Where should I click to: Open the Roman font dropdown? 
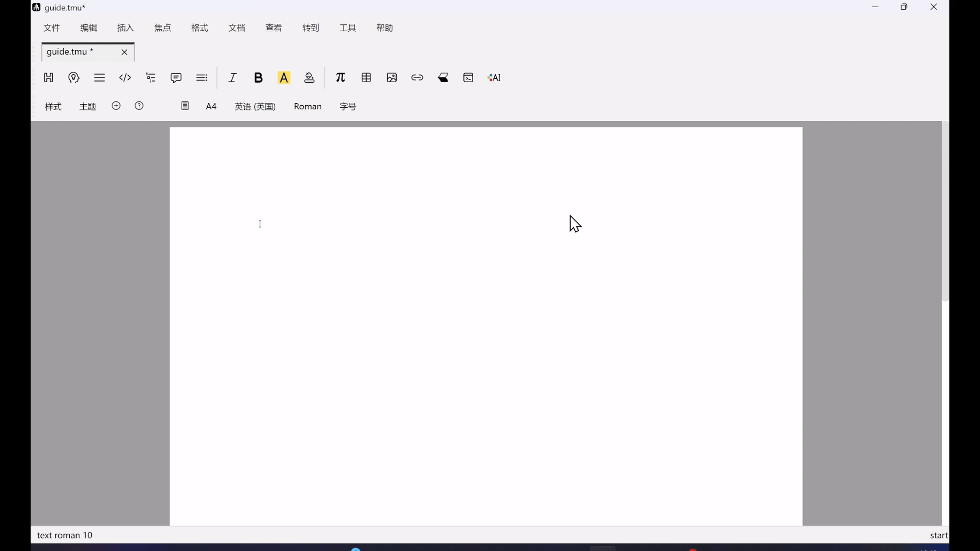point(307,106)
